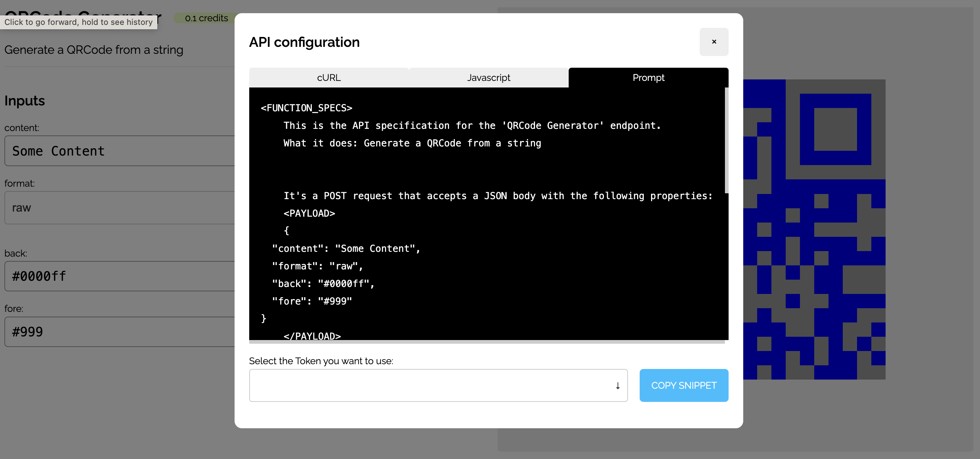Switch to the Javascript tab
Screen dimensions: 980x459
489,78
